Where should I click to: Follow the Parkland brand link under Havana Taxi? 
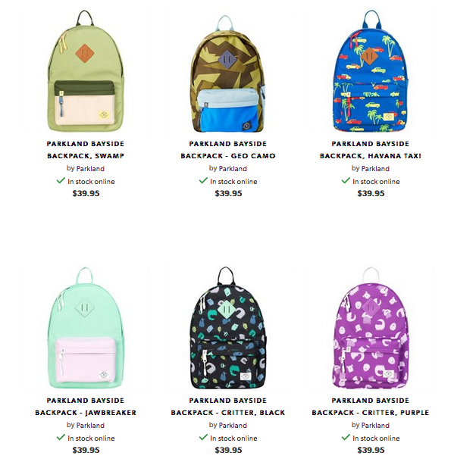[375, 168]
